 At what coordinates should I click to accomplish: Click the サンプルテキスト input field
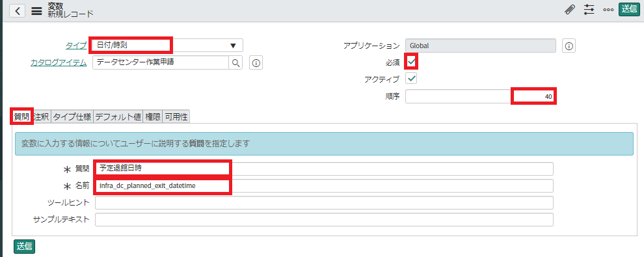(x=324, y=219)
